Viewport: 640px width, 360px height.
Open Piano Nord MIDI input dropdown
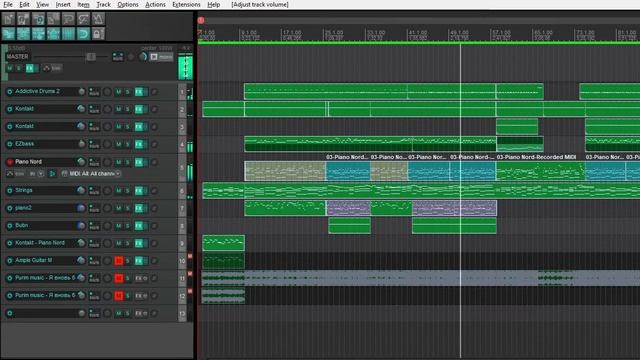click(91, 174)
